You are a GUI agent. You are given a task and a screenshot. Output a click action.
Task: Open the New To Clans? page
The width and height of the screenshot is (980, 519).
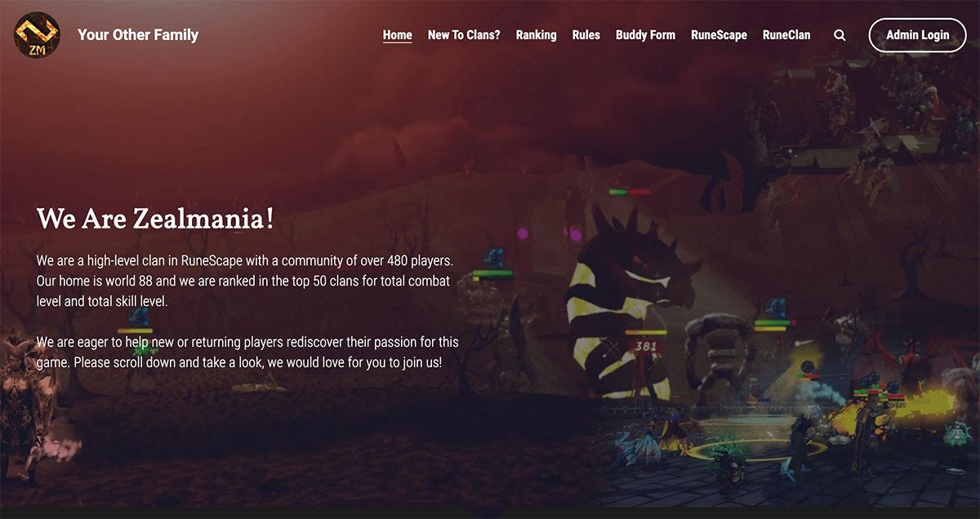(x=464, y=35)
